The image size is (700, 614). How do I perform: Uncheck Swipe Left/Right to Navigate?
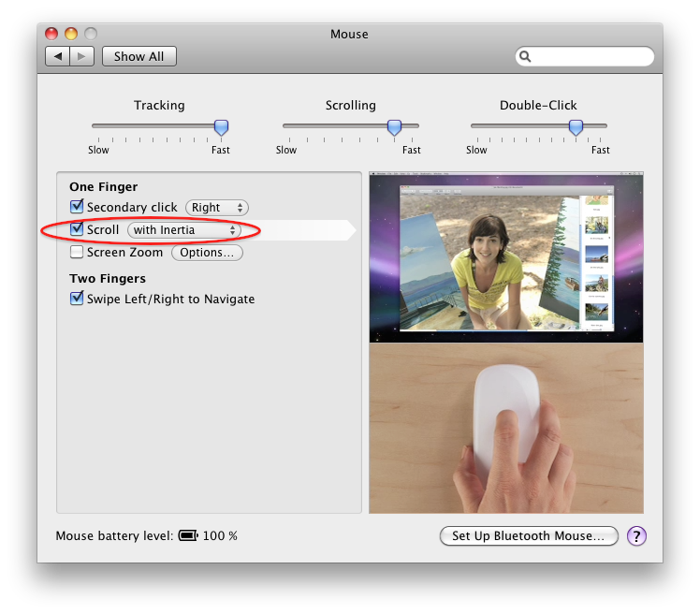point(77,298)
